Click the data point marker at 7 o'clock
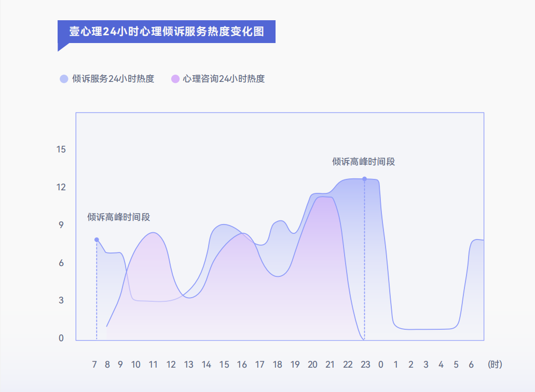This screenshot has height=392, width=535. tap(97, 240)
